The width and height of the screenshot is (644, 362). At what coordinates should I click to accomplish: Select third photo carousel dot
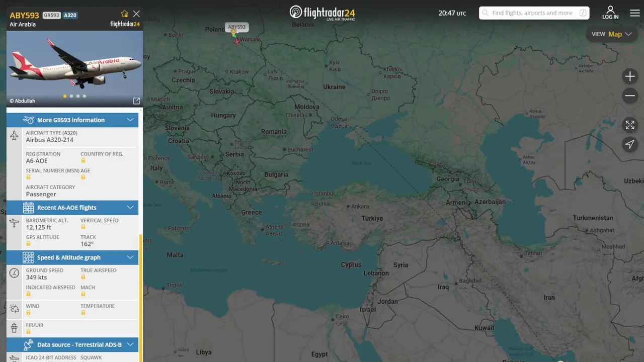click(x=78, y=96)
